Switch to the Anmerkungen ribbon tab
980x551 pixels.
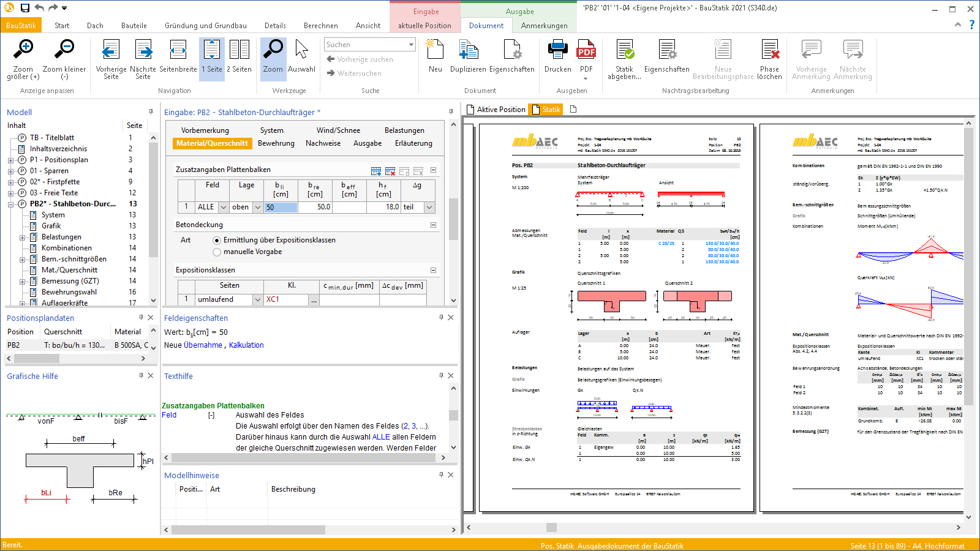point(544,26)
